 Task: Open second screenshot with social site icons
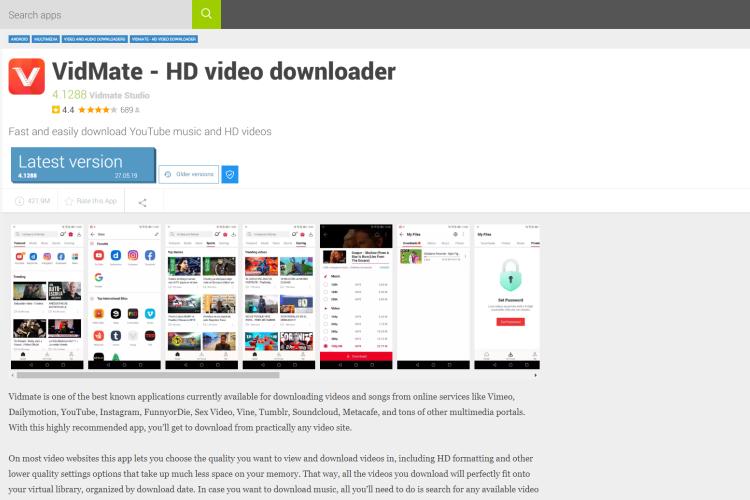[x=124, y=296]
